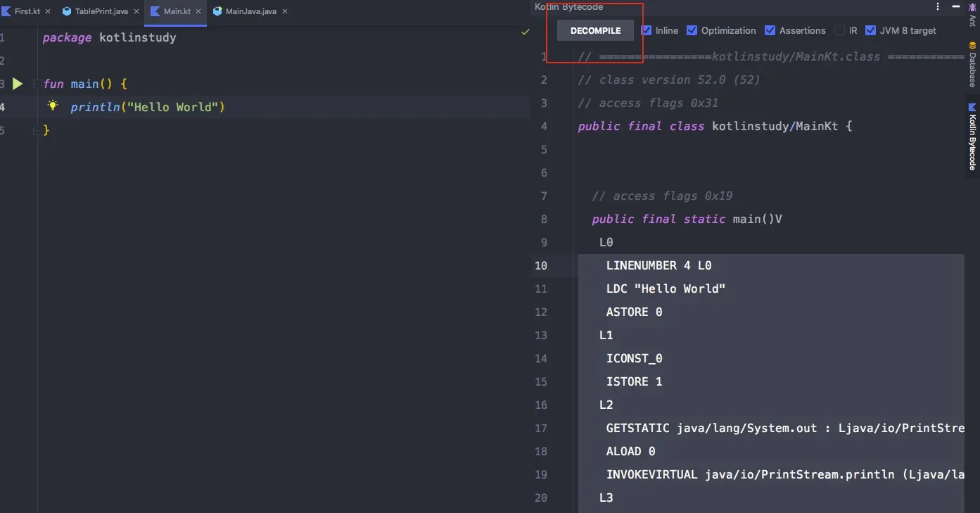Click the closing brace on Main.kt line 5
The image size is (980, 513).
(46, 130)
